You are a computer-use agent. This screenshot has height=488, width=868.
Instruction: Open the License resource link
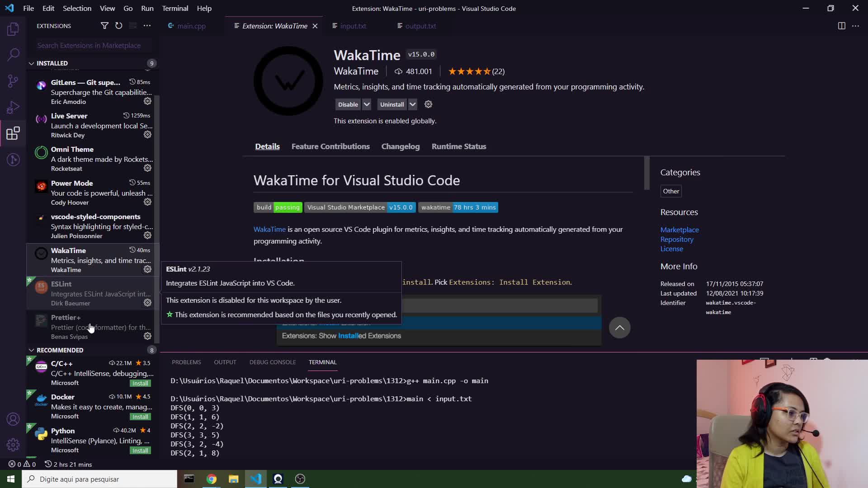click(x=671, y=249)
